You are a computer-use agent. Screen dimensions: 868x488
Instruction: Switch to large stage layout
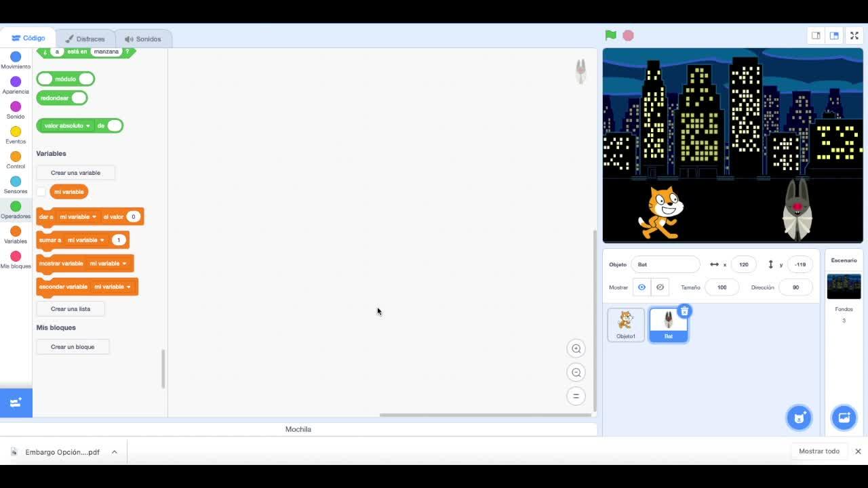click(x=834, y=36)
